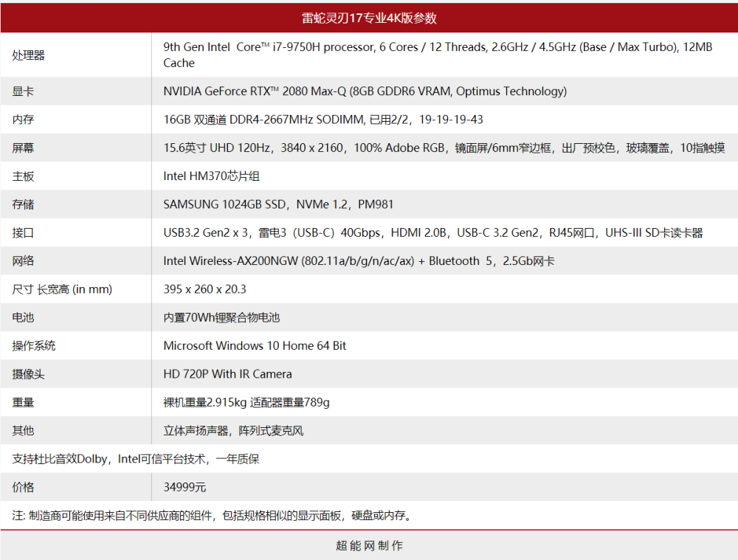The width and height of the screenshot is (738, 560).
Task: Select the 其他 row label
Action: pyautogui.click(x=23, y=431)
